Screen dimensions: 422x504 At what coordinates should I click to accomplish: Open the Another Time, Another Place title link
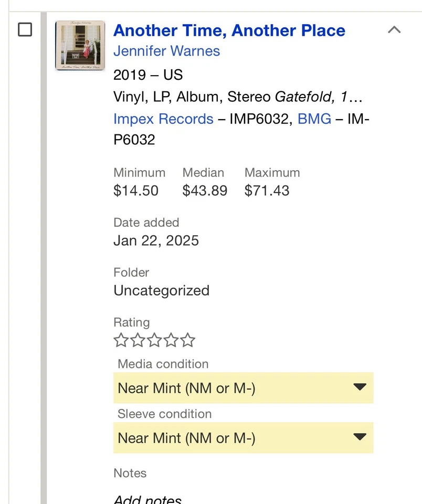[x=229, y=30]
